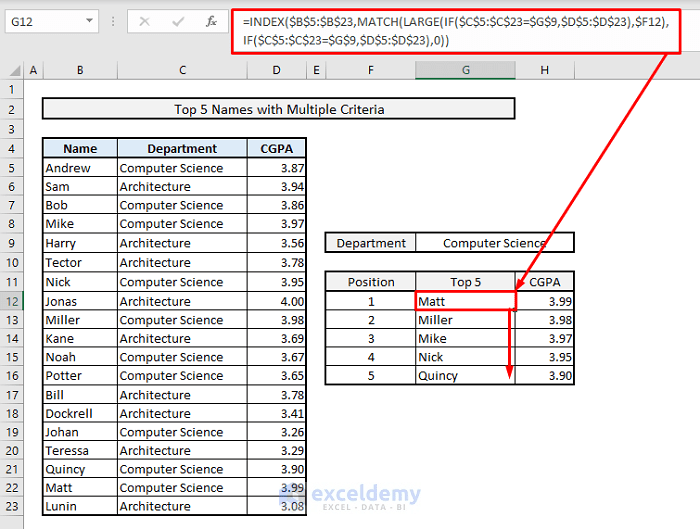Select cell containing 'Johan'
Screen dimensions: 700x529
pos(80,432)
